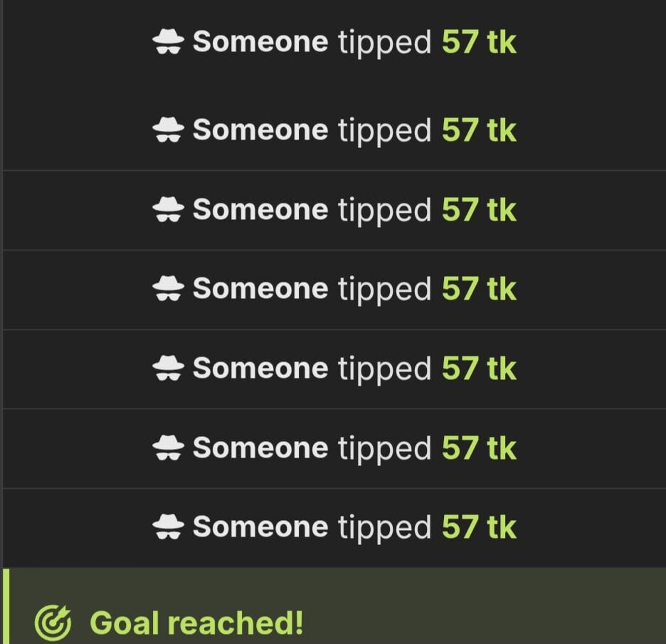Open "Someone" in the last tip message
The width and height of the screenshot is (666, 644).
tap(260, 527)
